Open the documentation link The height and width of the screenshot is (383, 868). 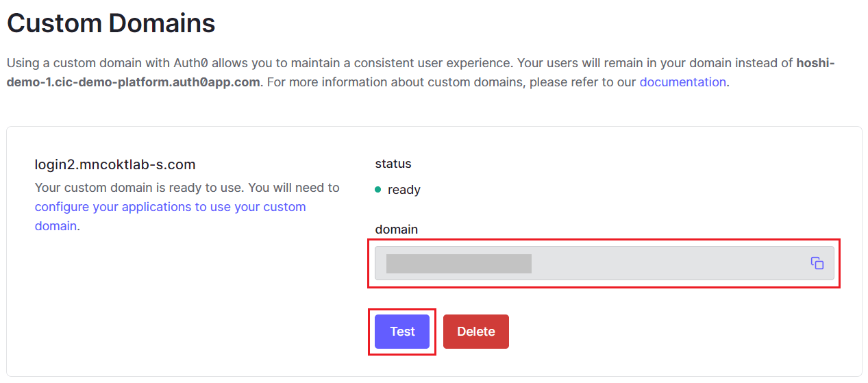pos(682,82)
